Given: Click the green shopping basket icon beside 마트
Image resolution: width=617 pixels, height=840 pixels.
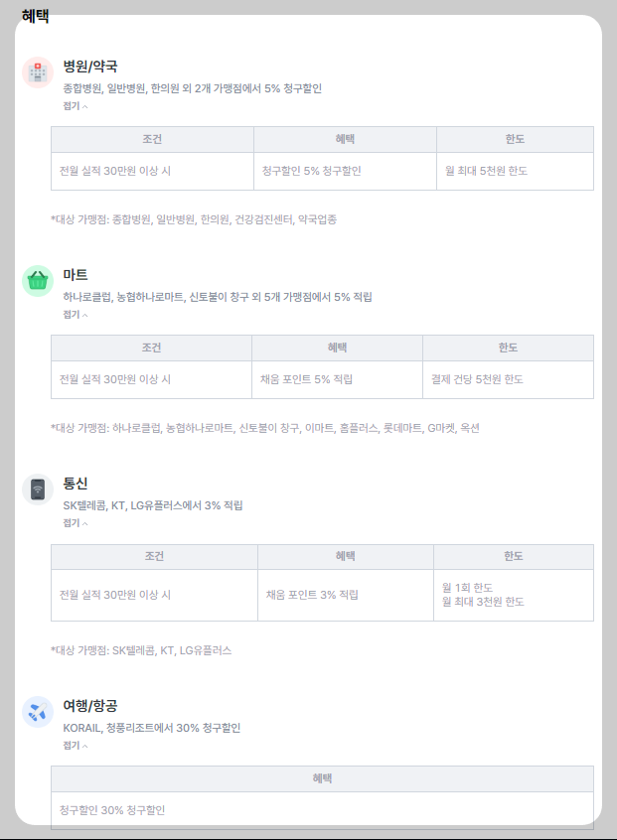Looking at the screenshot, I should pyautogui.click(x=37, y=281).
